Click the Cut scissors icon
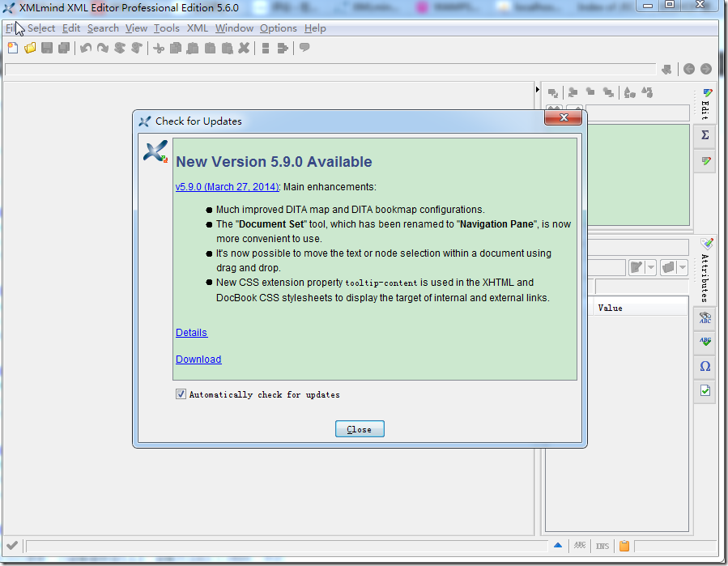This screenshot has width=728, height=566. point(159,48)
